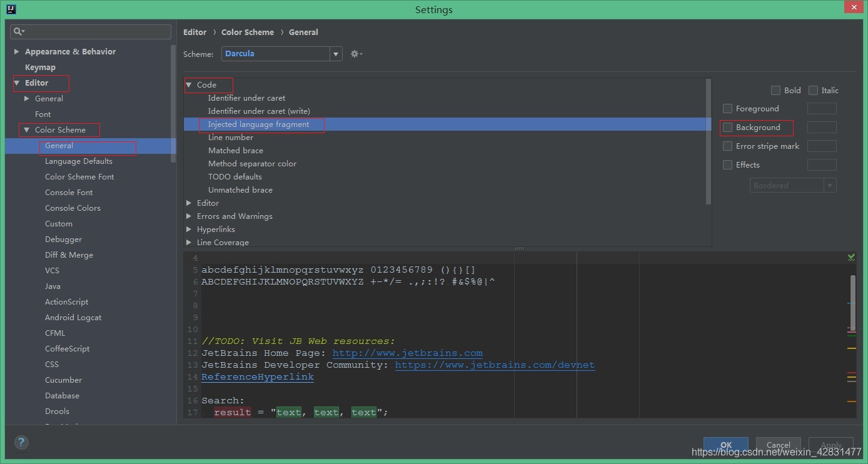This screenshot has width=868, height=464.
Task: Open the Console Font page
Action: coord(69,192)
